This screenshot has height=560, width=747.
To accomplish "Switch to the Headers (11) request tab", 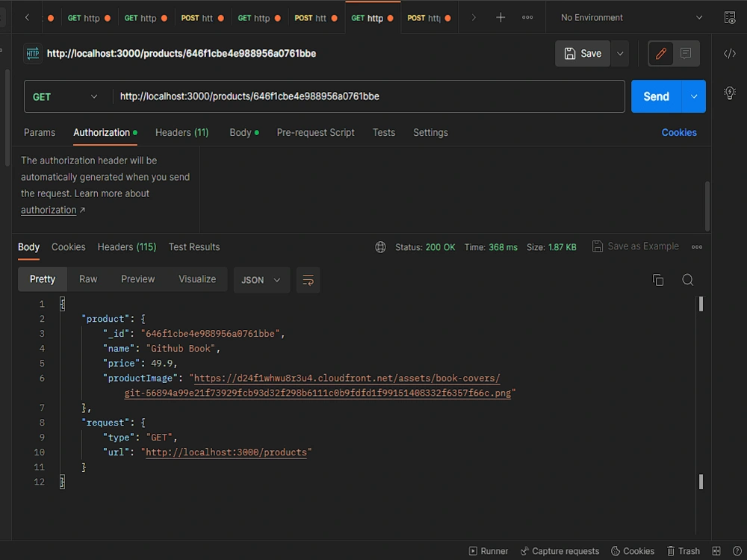I will [182, 132].
